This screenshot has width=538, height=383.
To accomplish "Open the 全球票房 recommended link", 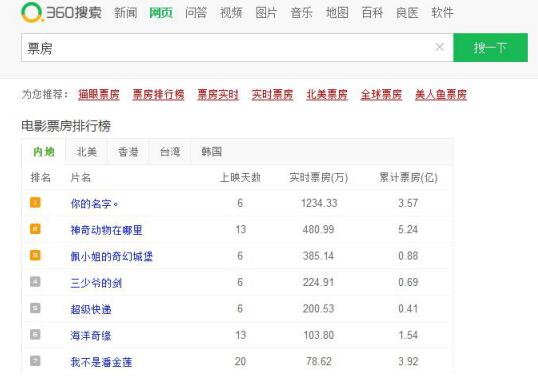I will coord(381,94).
